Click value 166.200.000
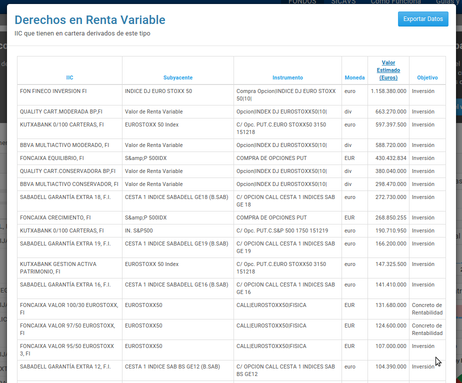This screenshot has width=462, height=383. (391, 244)
